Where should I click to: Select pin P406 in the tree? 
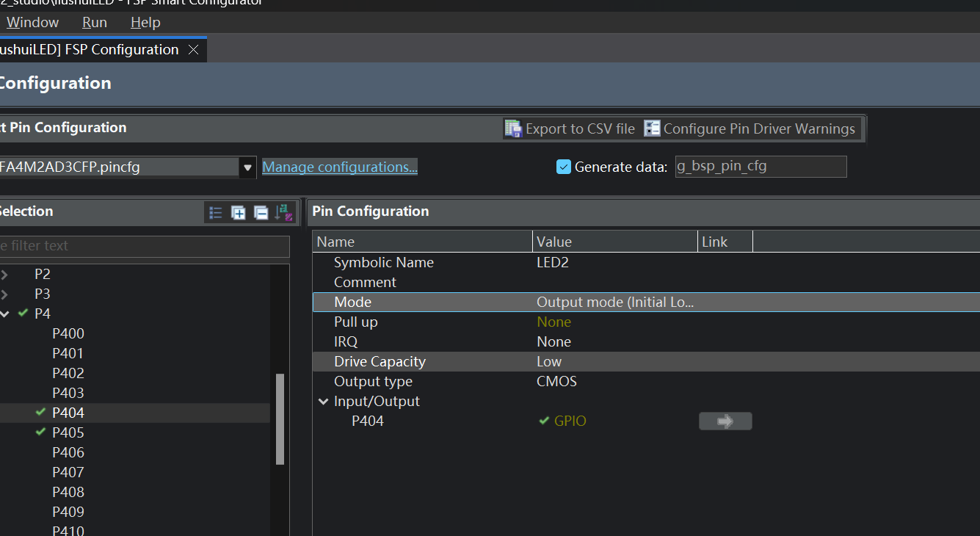coord(68,453)
